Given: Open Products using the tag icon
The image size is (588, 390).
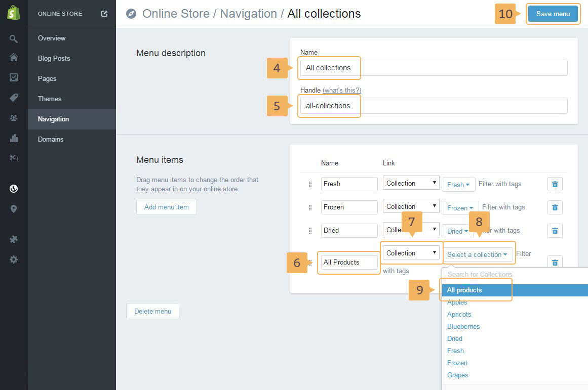Looking at the screenshot, I should tap(14, 98).
